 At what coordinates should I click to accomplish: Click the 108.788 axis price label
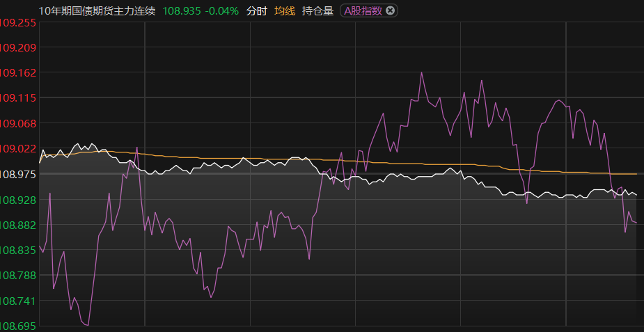point(18,275)
